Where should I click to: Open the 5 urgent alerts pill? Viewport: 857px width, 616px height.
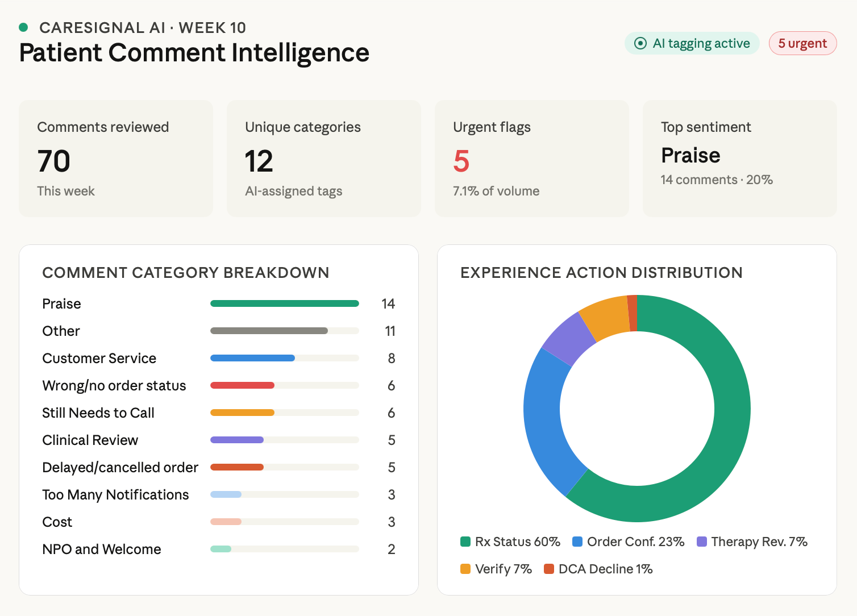click(x=802, y=44)
